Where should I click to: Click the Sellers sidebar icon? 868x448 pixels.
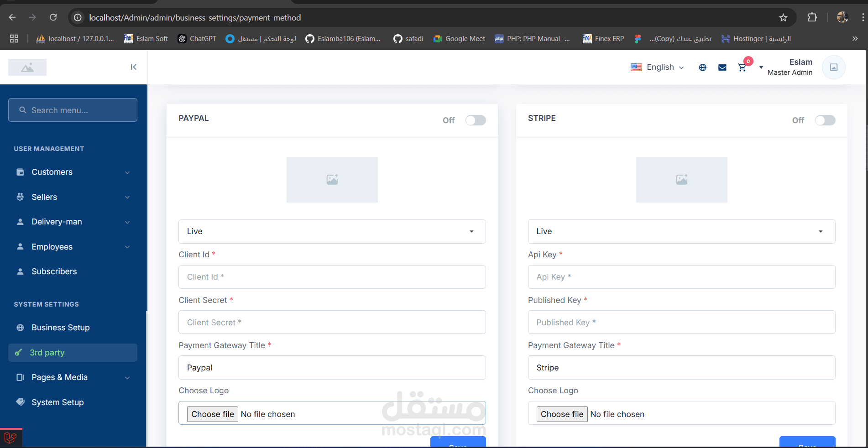coord(20,197)
